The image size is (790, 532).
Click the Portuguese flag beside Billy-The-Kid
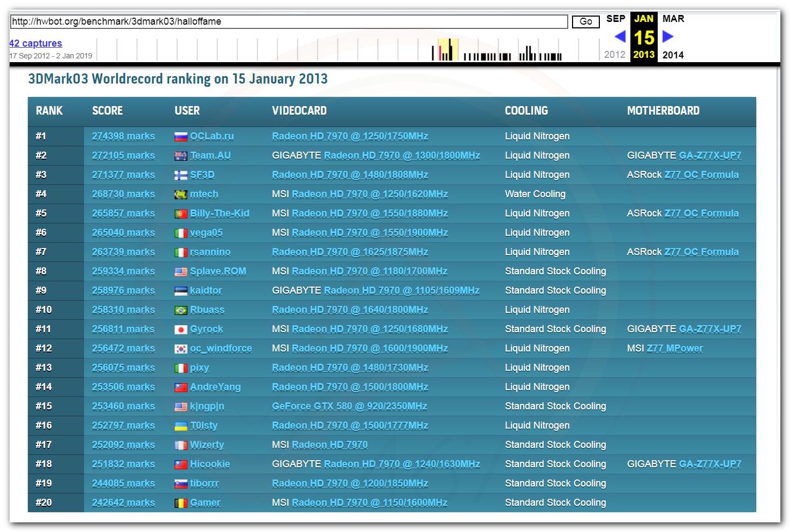[x=181, y=214]
